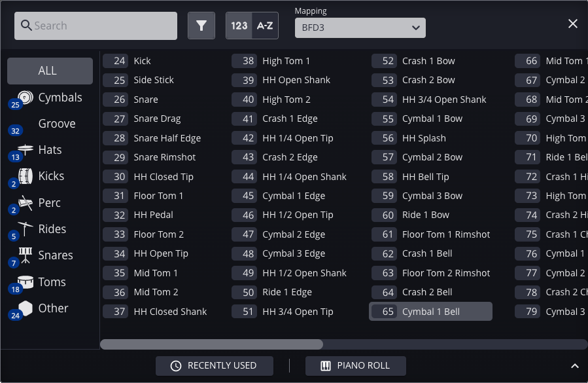This screenshot has height=383, width=588.
Task: Click the filter funnel icon
Action: [x=201, y=26]
